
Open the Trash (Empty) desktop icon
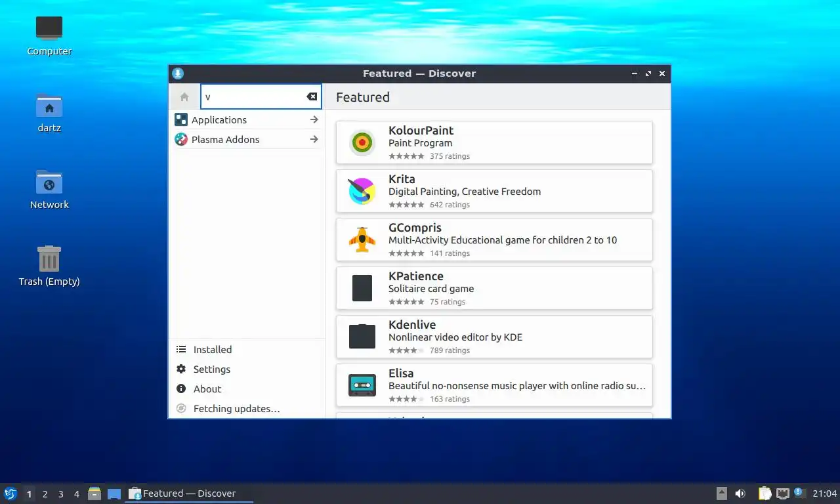point(49,266)
